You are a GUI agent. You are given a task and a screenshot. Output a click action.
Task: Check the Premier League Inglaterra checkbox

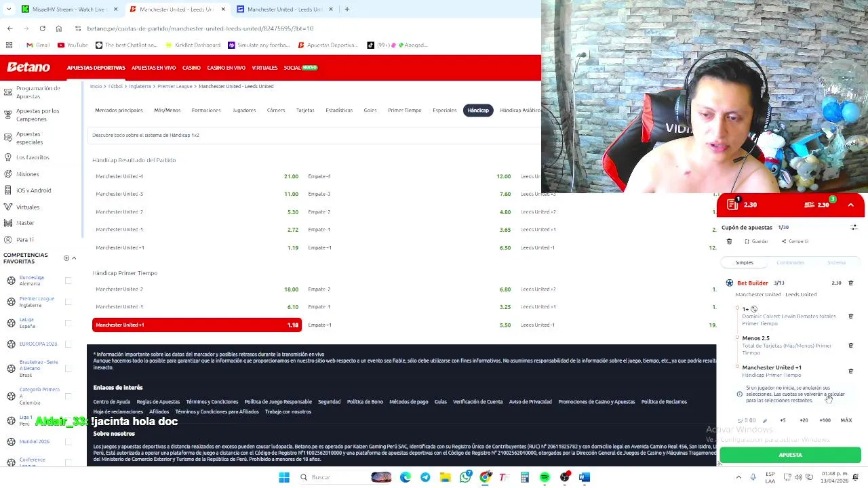pyautogui.click(x=68, y=302)
